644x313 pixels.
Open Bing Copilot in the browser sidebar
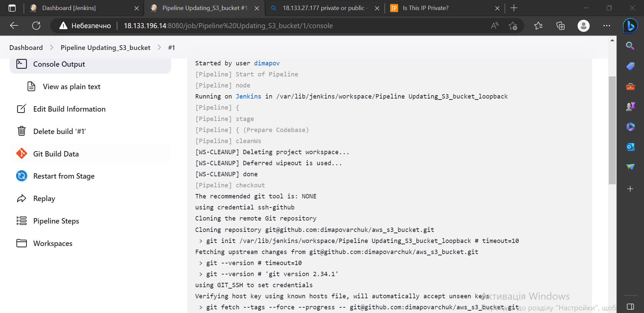point(630,25)
